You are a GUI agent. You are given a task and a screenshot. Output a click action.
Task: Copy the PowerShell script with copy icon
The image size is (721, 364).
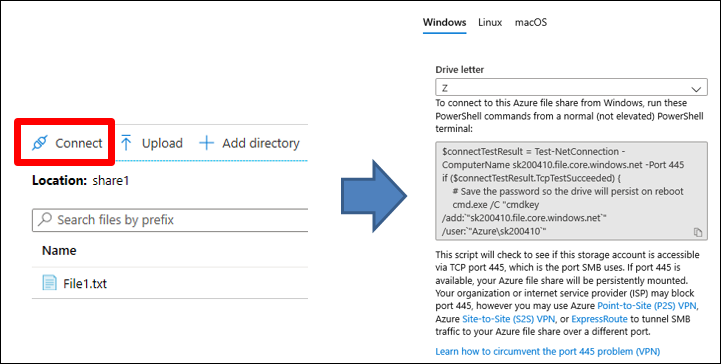698,233
